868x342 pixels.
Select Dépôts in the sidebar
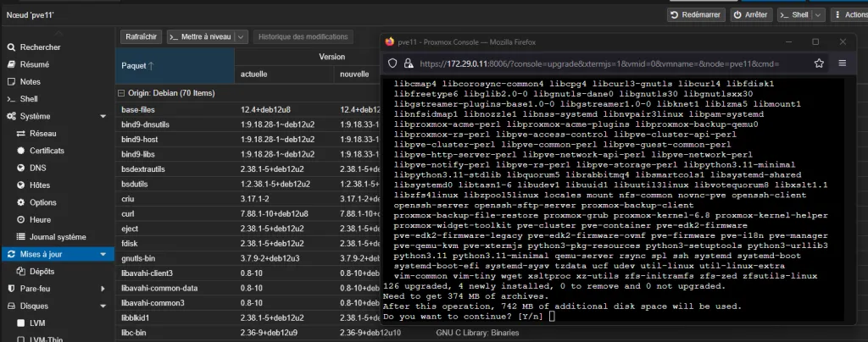coord(42,271)
